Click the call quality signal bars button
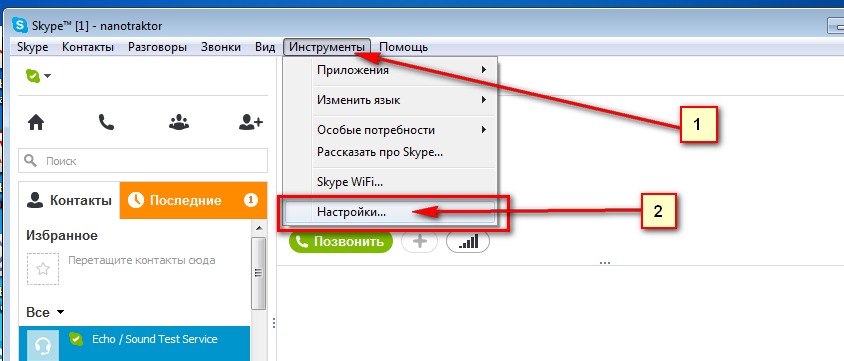This screenshot has height=361, width=844. pos(468,242)
